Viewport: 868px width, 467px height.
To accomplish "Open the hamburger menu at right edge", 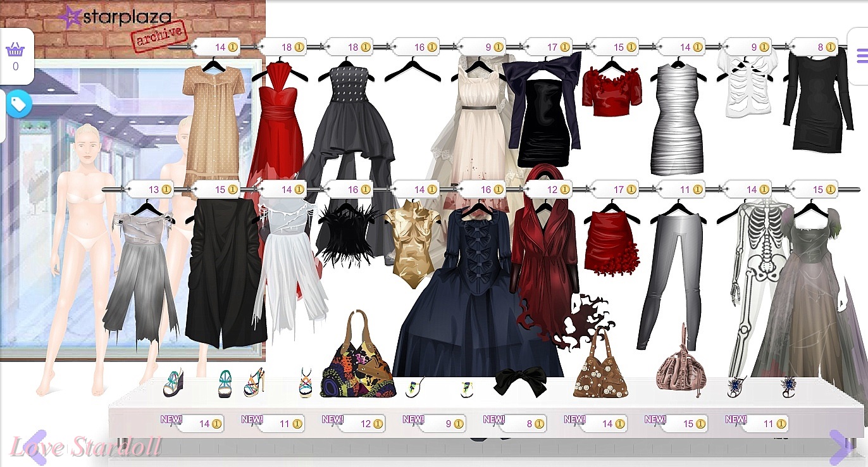I will [x=862, y=56].
